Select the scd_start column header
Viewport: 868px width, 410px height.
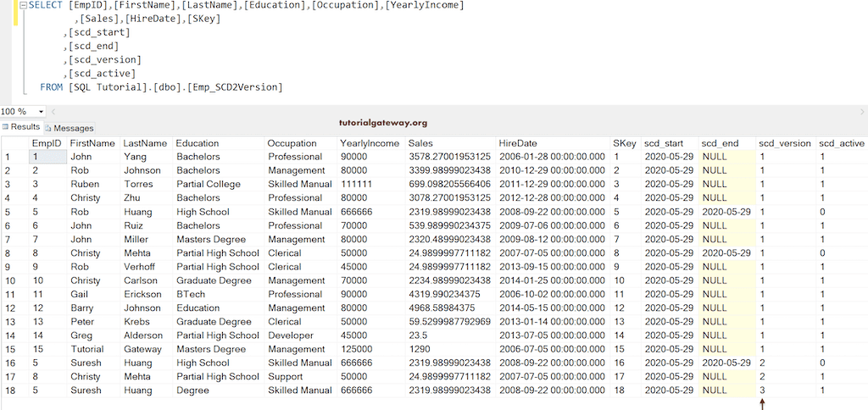click(669, 143)
